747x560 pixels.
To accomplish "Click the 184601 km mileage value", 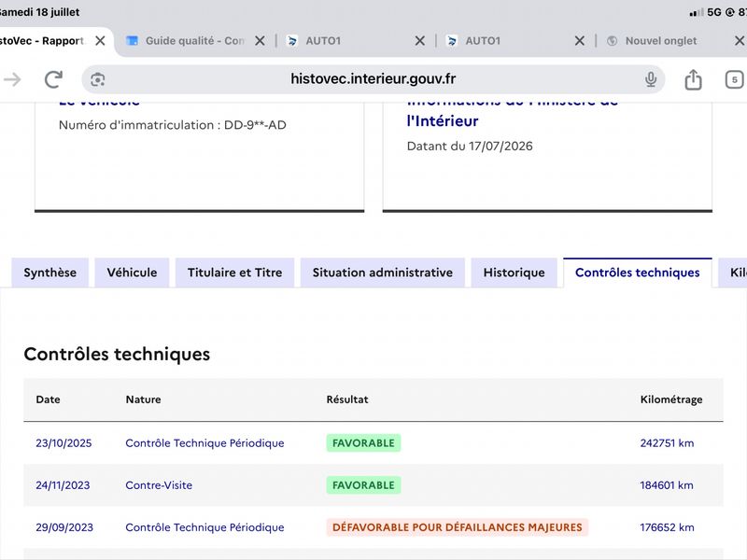I will click(x=667, y=485).
